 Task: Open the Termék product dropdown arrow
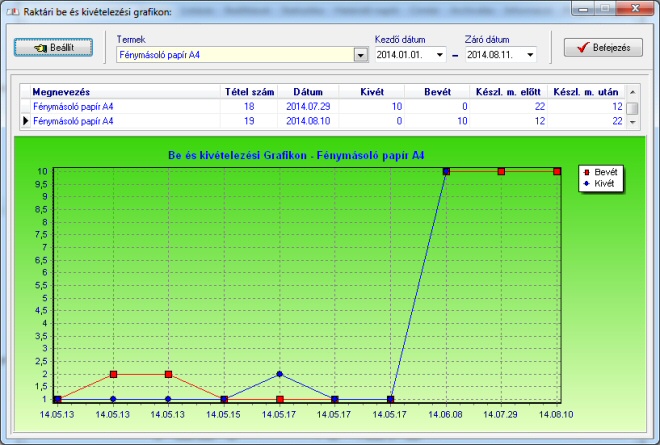tap(361, 55)
